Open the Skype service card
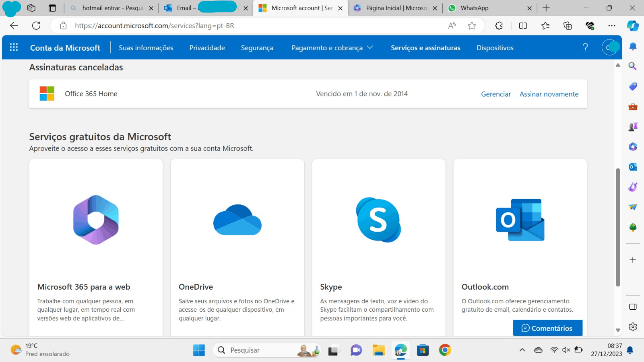The width and height of the screenshot is (644, 362). click(379, 247)
